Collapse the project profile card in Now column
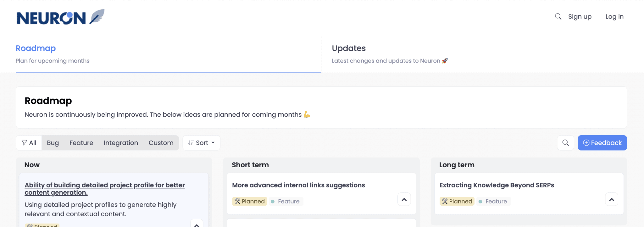644x227 pixels. pyautogui.click(x=197, y=224)
